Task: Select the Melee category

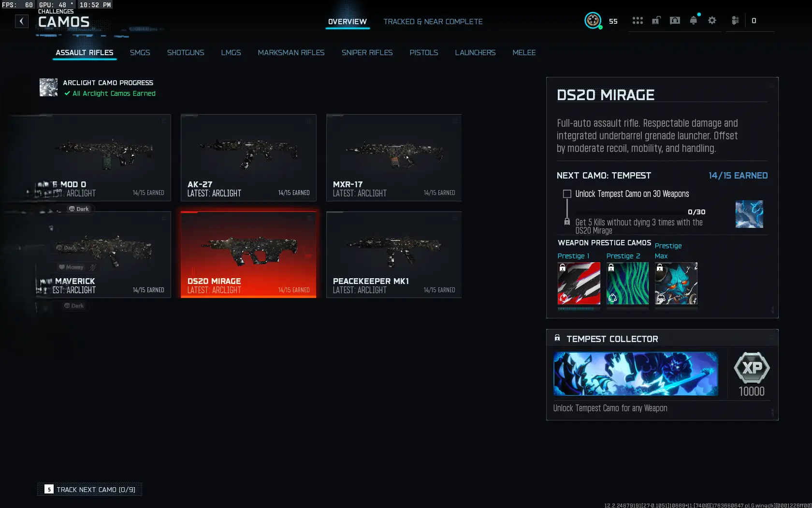Action: pyautogui.click(x=524, y=53)
